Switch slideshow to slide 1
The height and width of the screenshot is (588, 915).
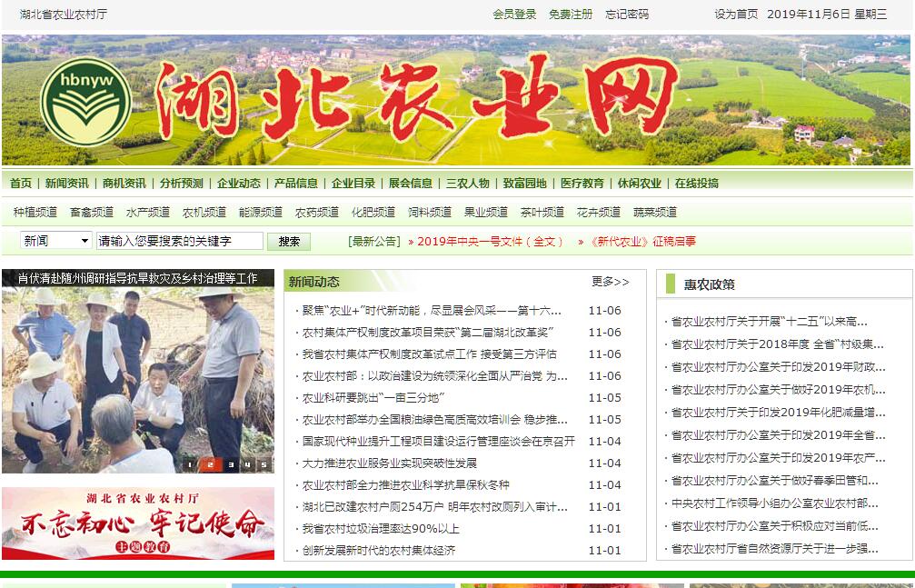point(190,465)
